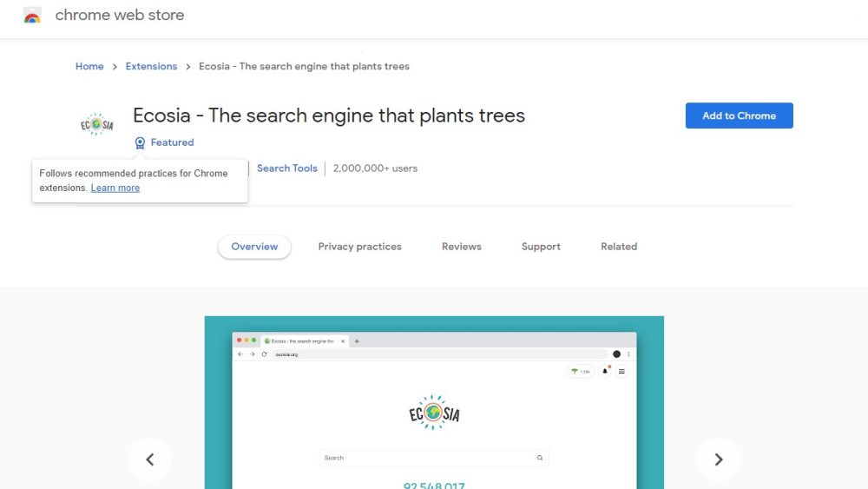
Task: Show next screenshot with right arrow
Action: coord(718,459)
